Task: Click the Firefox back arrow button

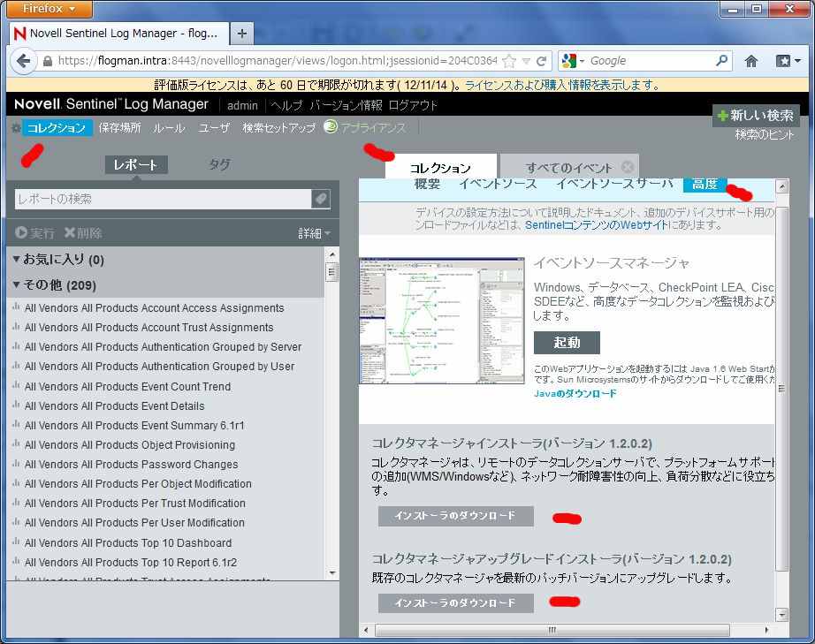Action: click(x=23, y=61)
